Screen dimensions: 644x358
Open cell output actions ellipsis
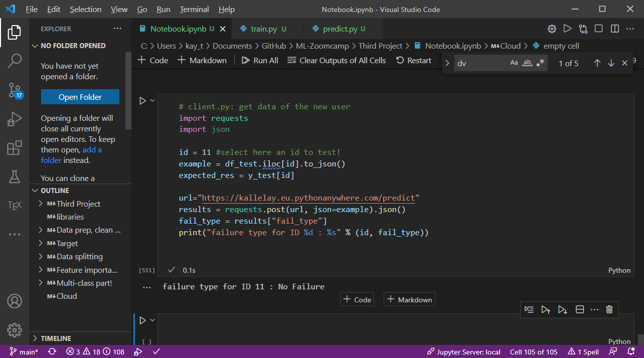pyautogui.click(x=146, y=287)
